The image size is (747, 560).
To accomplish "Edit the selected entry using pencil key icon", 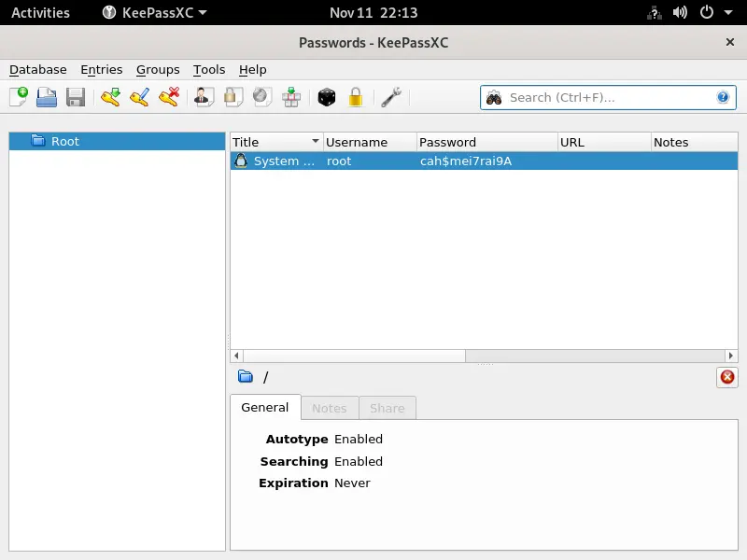I will click(140, 97).
